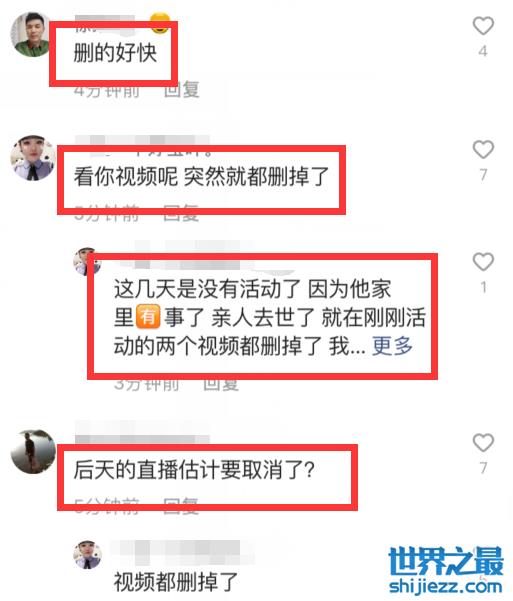Open blurred username above '后天的直播' comment

143,432
